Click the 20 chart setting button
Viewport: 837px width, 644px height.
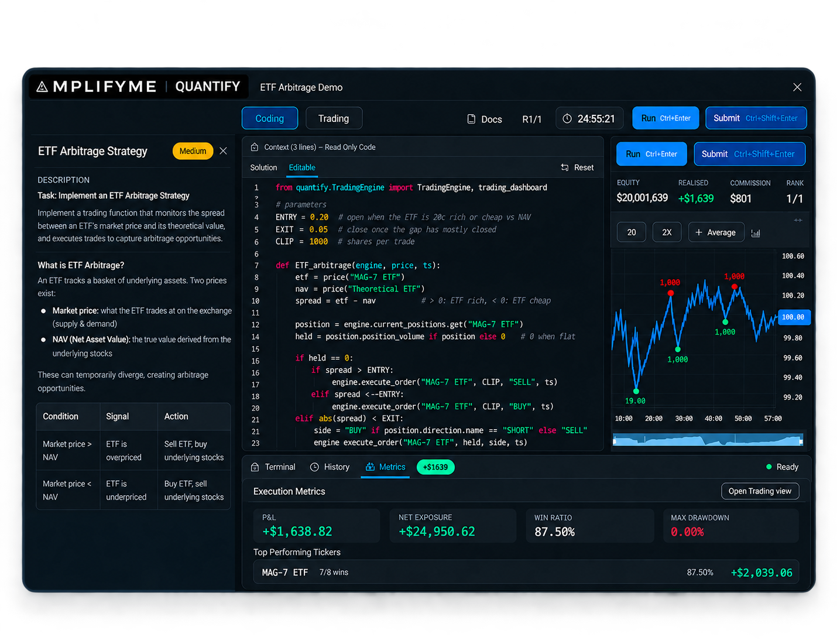click(632, 232)
